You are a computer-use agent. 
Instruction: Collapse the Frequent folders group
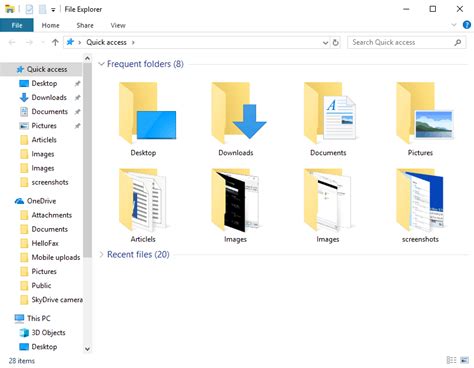101,64
